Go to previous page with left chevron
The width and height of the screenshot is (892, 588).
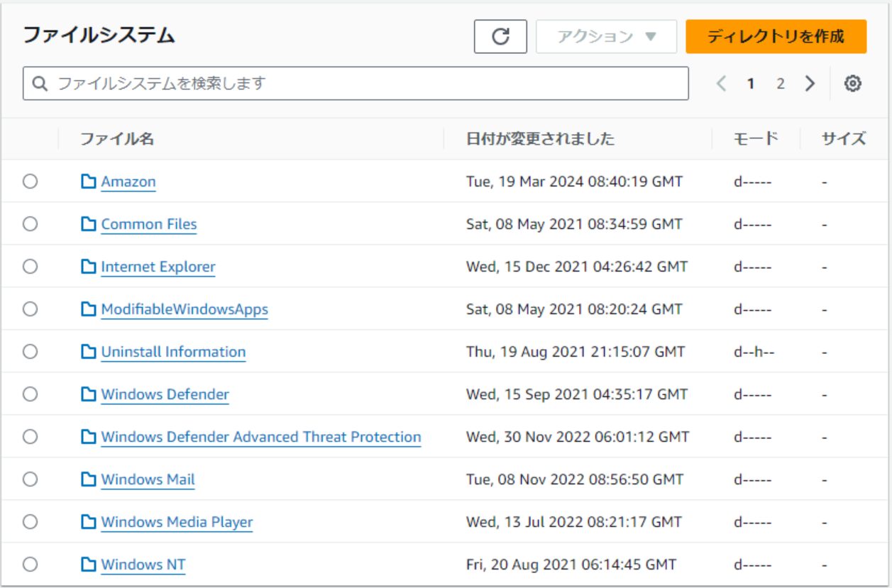(x=722, y=84)
